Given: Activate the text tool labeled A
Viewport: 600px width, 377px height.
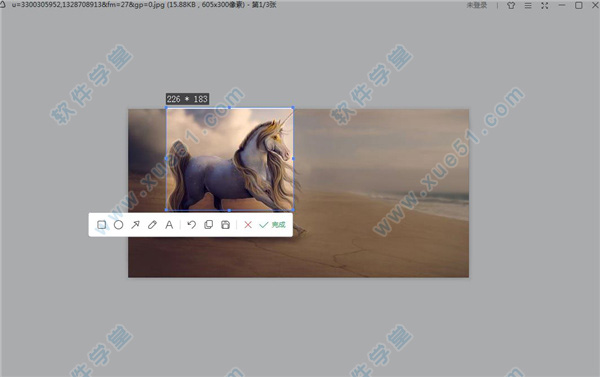Looking at the screenshot, I should [169, 225].
